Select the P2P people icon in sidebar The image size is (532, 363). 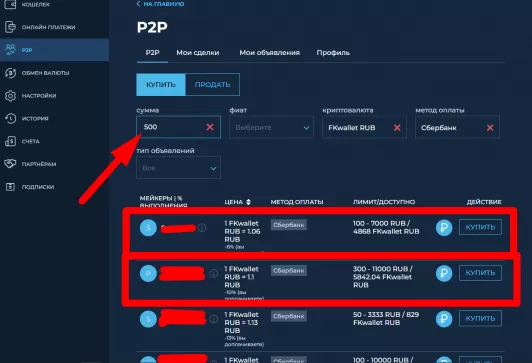coord(10,50)
